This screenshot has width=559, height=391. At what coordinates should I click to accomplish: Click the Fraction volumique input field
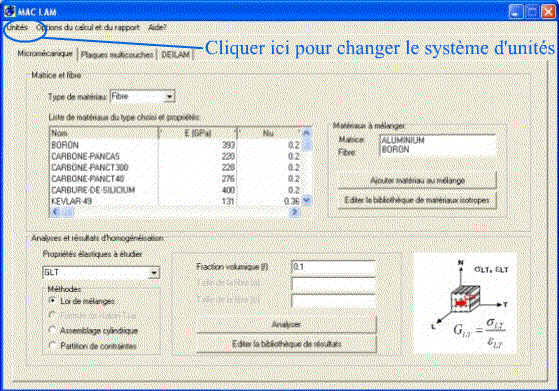point(333,267)
